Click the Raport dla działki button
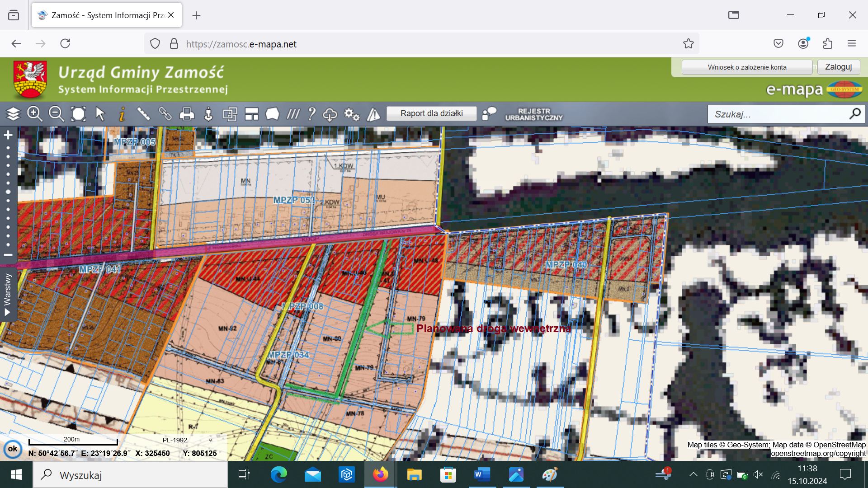Screen dimensions: 868x488 (x=431, y=113)
